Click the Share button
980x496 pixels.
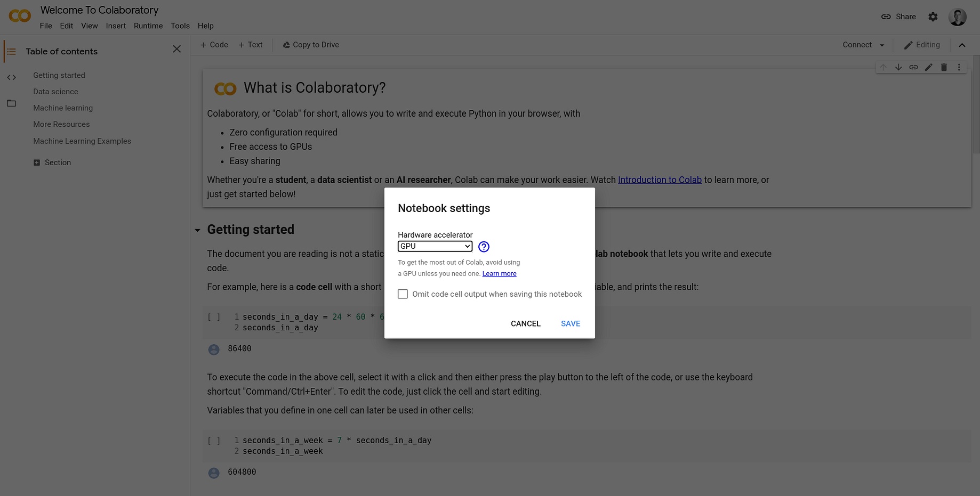[x=898, y=17]
